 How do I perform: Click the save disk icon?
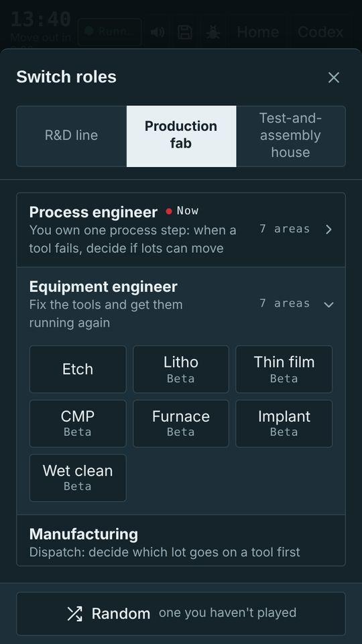pyautogui.click(x=185, y=32)
